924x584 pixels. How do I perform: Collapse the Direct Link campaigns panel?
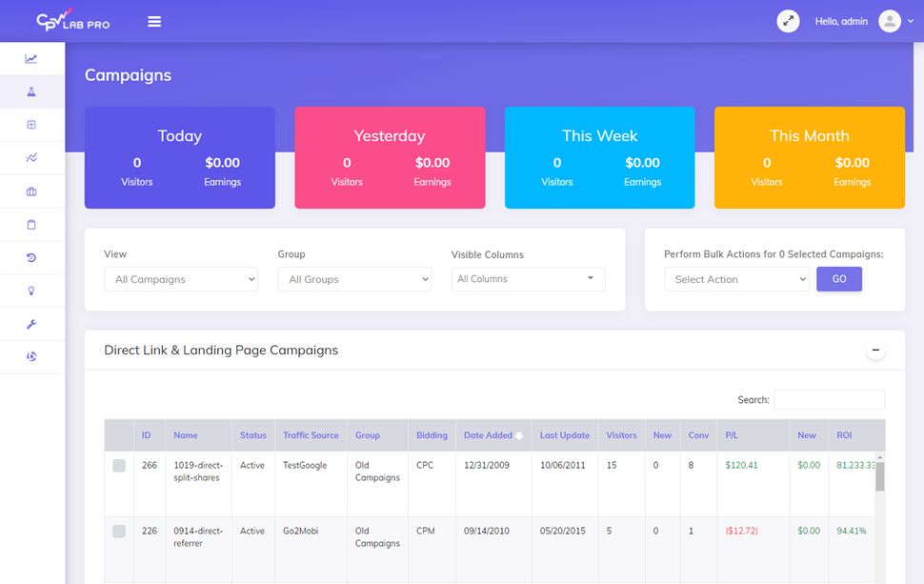coord(875,350)
